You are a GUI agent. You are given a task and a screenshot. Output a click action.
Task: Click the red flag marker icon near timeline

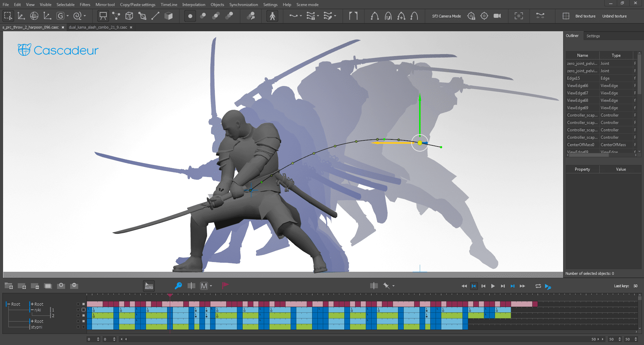click(225, 286)
